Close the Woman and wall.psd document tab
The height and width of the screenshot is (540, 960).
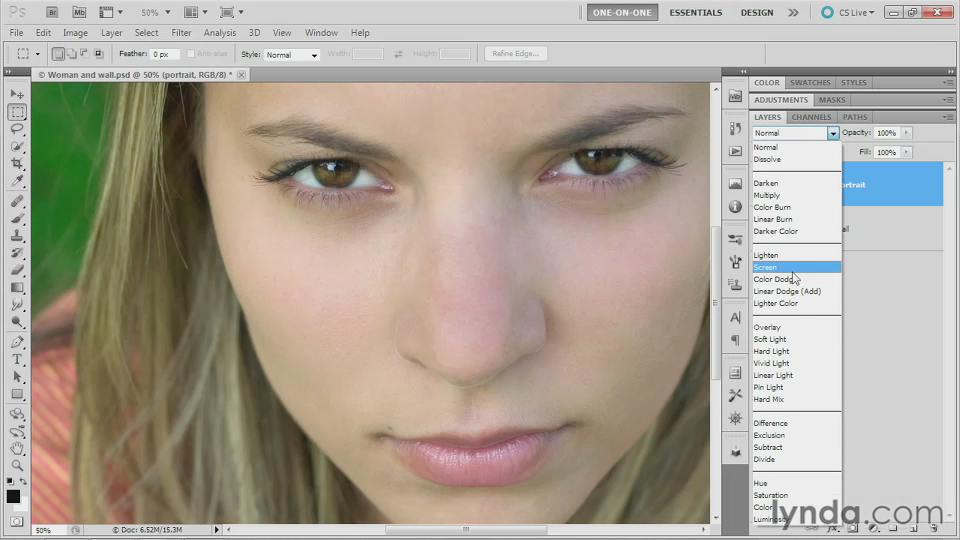coord(241,75)
